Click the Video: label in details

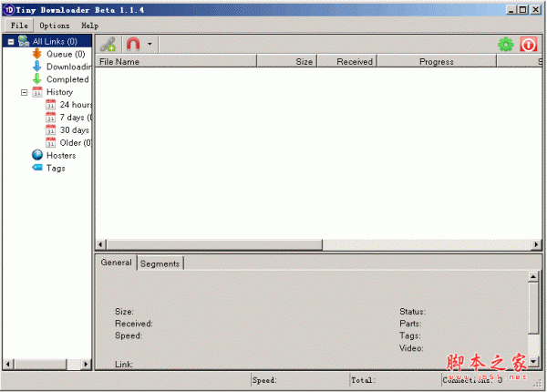pos(411,348)
